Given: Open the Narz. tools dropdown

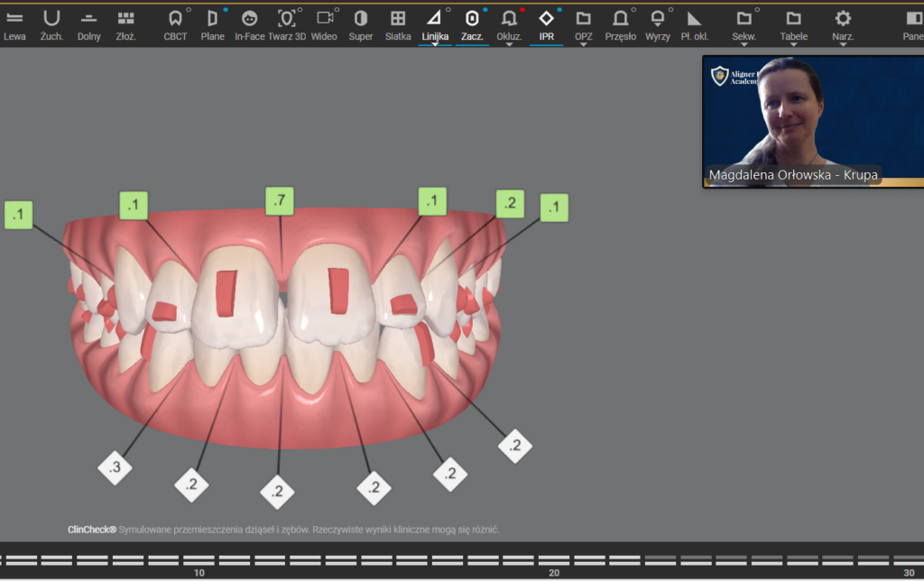Looking at the screenshot, I should [x=843, y=24].
